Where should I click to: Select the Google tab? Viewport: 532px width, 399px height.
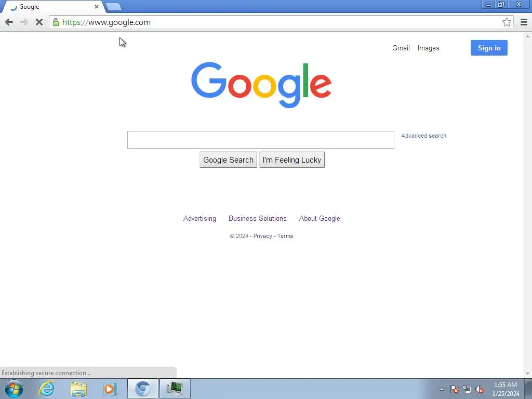[x=52, y=7]
